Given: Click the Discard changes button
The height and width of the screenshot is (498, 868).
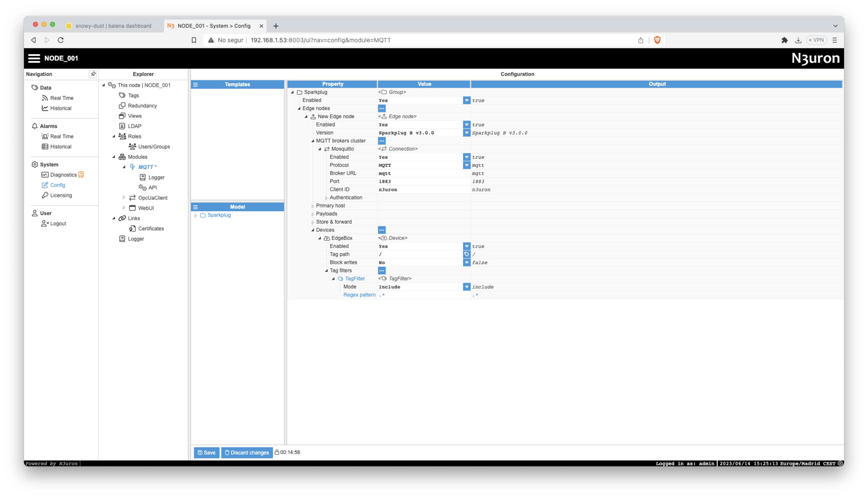Looking at the screenshot, I should [247, 453].
